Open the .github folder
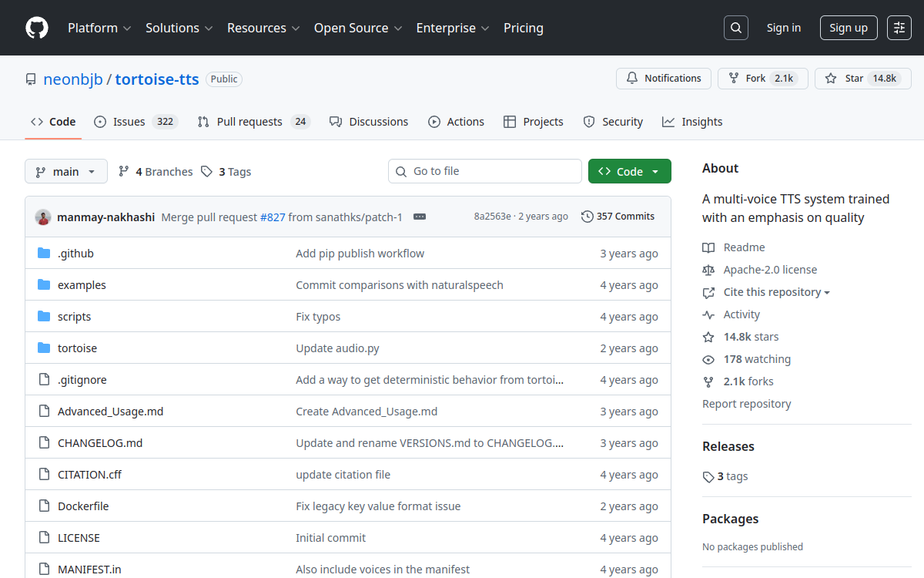This screenshot has width=924, height=578. click(x=75, y=254)
